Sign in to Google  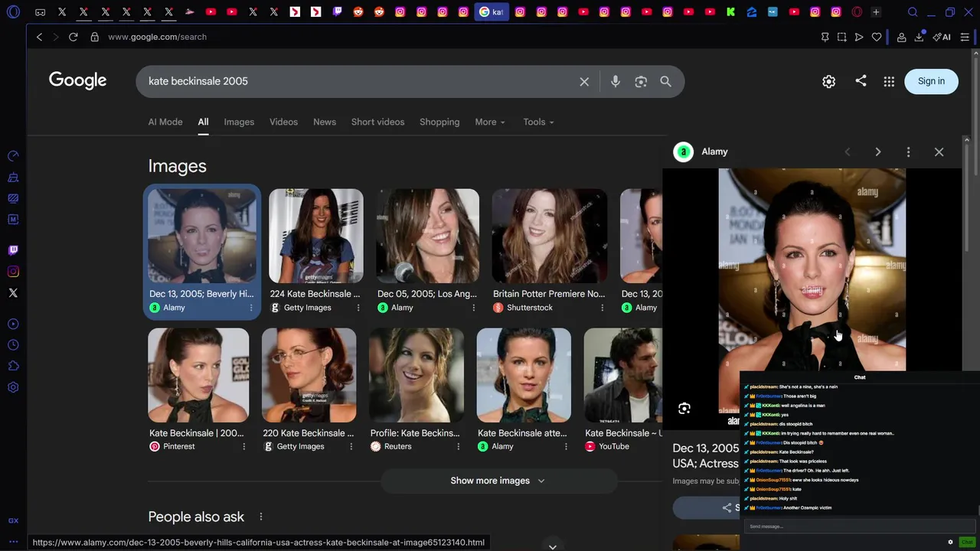tap(931, 81)
